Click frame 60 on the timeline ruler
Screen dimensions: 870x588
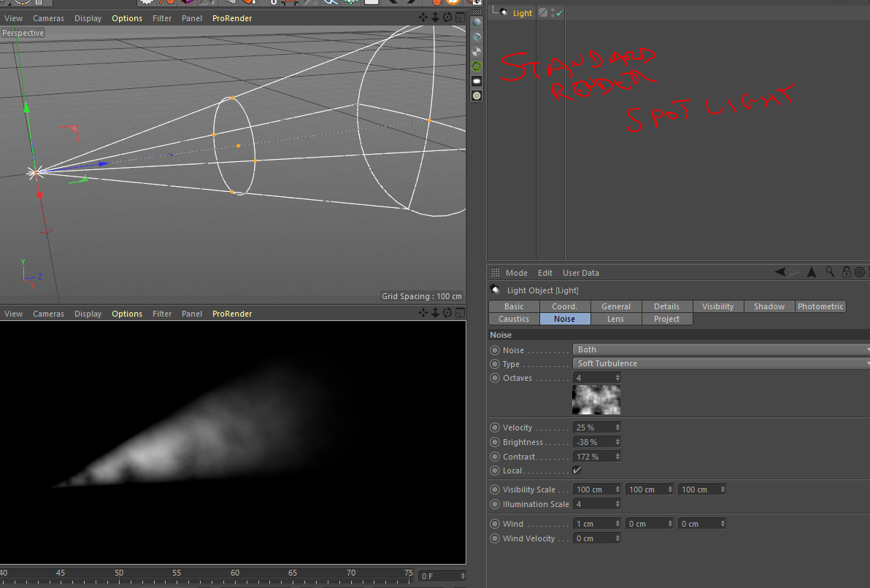235,573
